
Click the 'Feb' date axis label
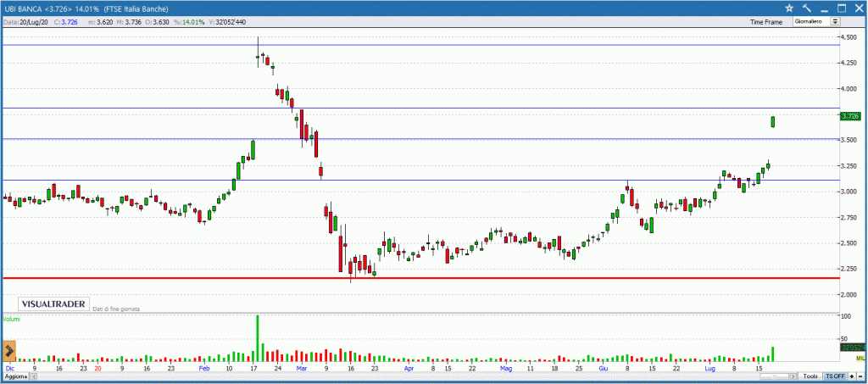click(204, 367)
